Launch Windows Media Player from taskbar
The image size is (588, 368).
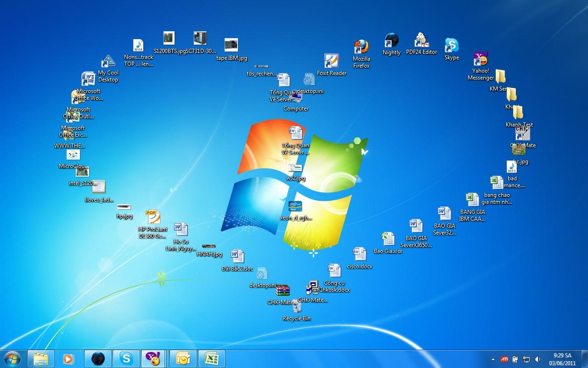pyautogui.click(x=69, y=359)
